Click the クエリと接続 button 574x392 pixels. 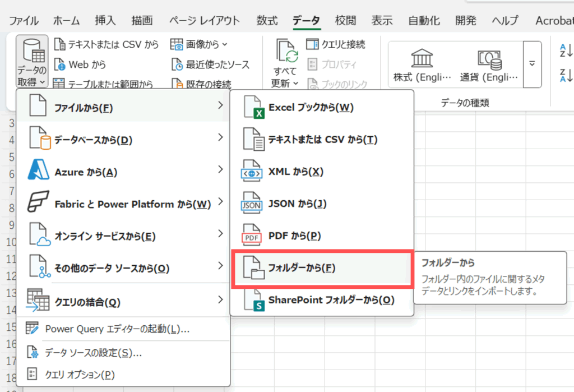pyautogui.click(x=336, y=44)
